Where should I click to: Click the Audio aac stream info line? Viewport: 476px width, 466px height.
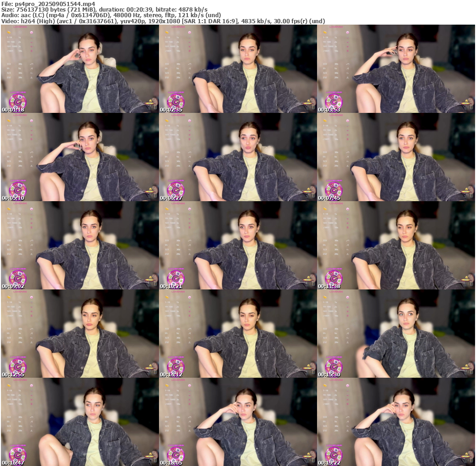click(111, 15)
